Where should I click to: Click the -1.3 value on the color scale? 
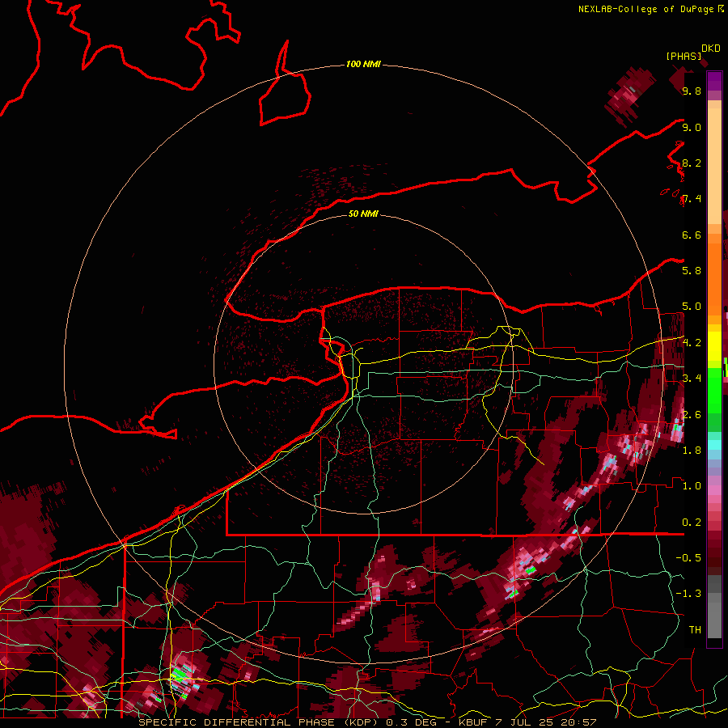(688, 594)
